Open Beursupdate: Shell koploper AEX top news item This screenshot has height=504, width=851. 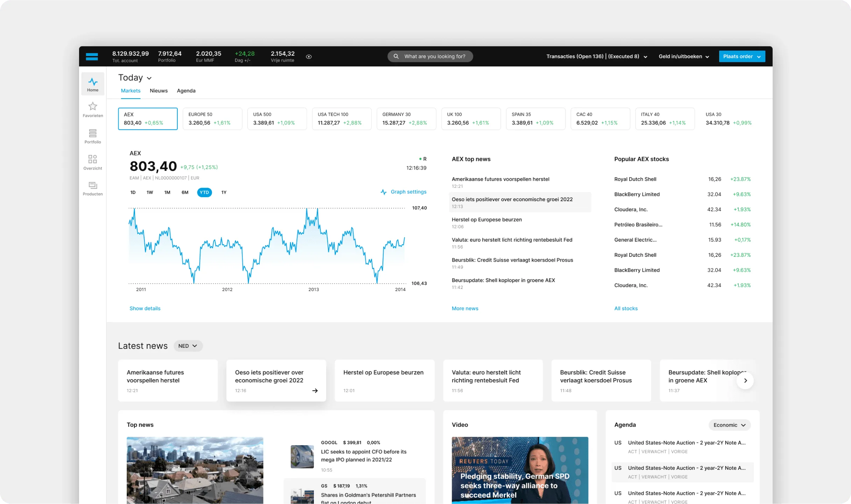tap(520, 283)
